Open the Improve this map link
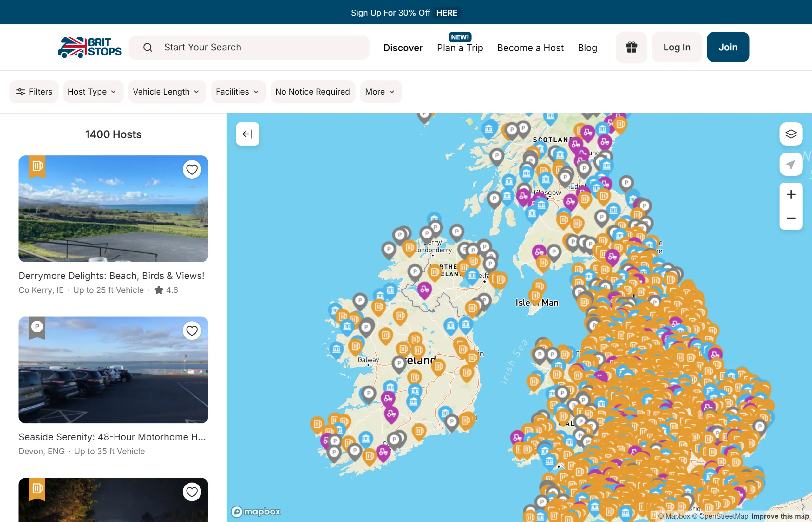 (x=780, y=516)
